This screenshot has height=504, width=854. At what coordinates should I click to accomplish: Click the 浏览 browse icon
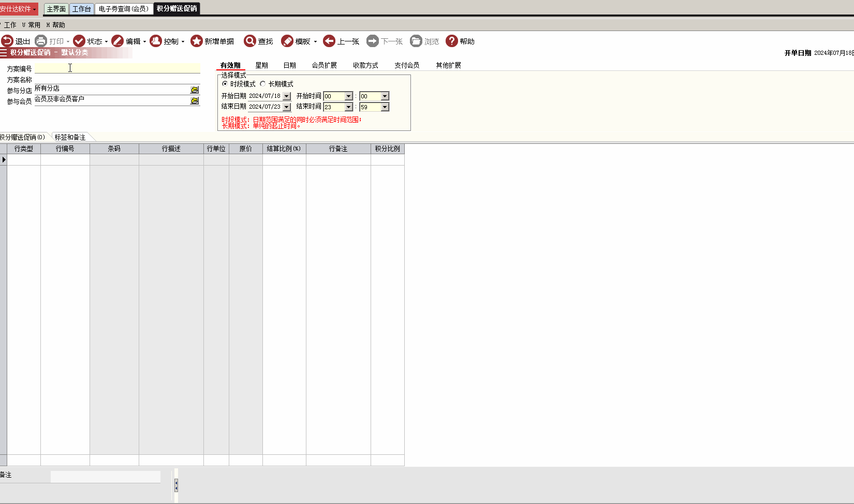pyautogui.click(x=416, y=41)
